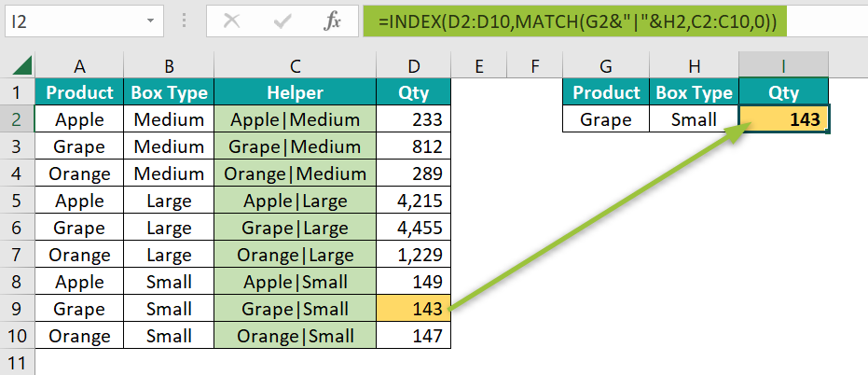Select quantity cell 149
Viewport: 868px width, 375px height.
(414, 282)
